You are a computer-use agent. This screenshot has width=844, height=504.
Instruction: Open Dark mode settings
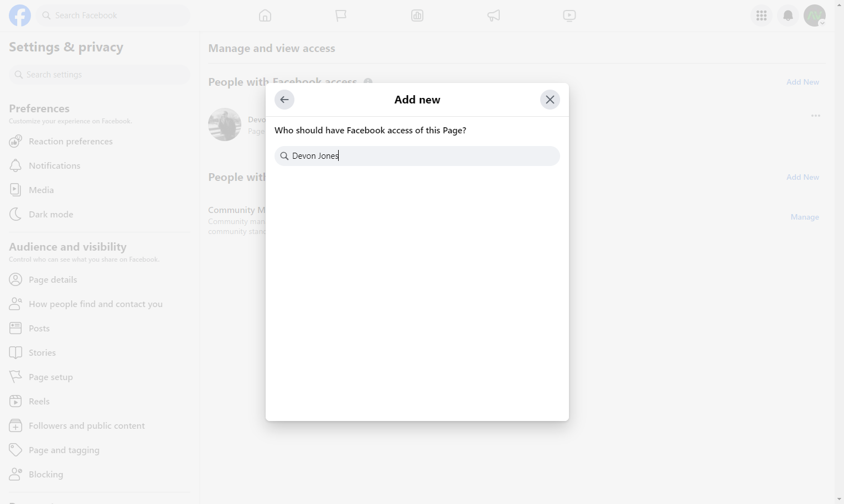100,215
